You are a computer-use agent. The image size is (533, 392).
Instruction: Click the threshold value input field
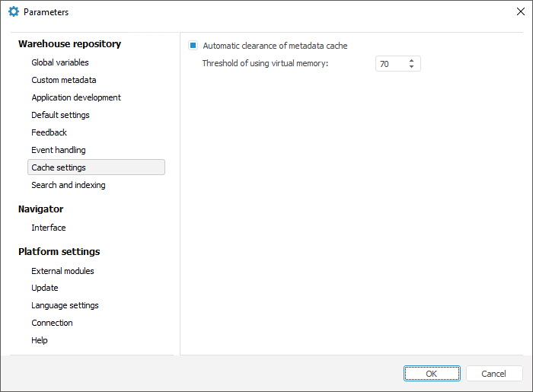point(390,64)
